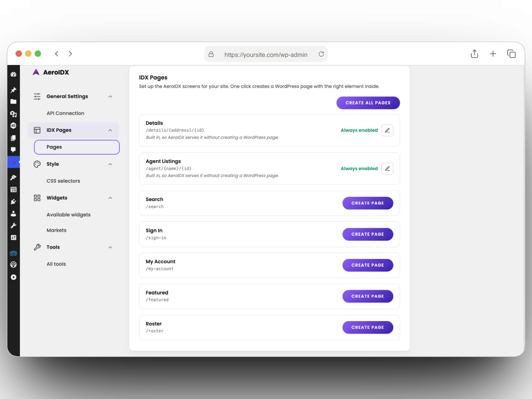Viewport: 532px width, 399px height.
Task: Click the /details/{address}/{id} path text
Action: click(175, 130)
